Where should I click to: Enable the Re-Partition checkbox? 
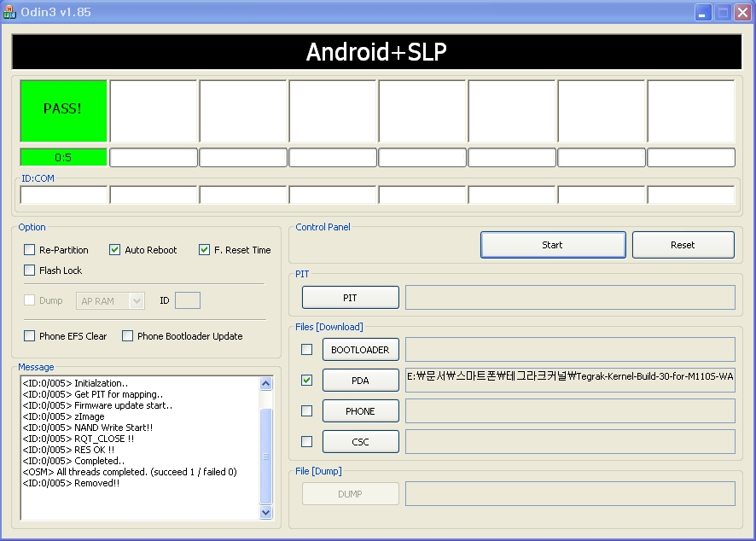click(x=30, y=250)
